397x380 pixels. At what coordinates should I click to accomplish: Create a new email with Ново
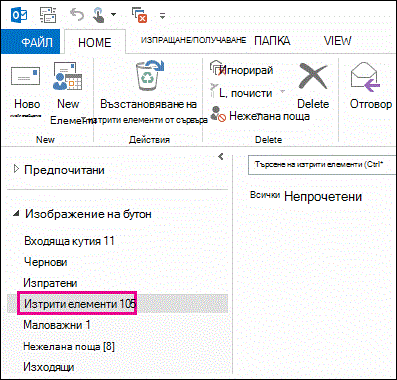tap(27, 89)
